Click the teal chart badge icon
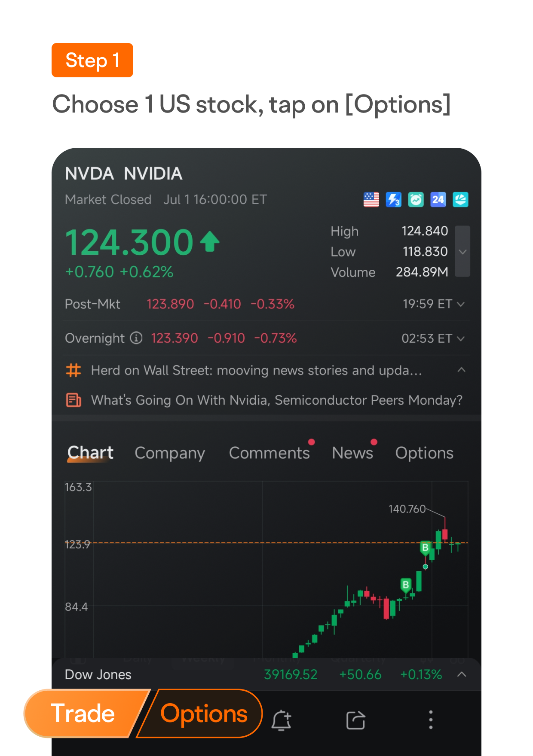Screen dimensions: 533x756 tap(460, 200)
